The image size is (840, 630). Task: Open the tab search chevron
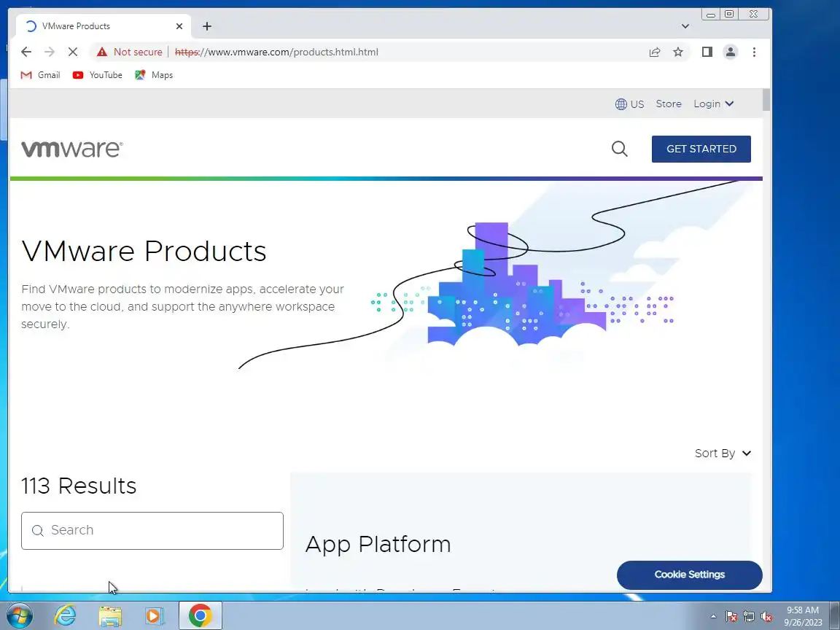pos(685,26)
